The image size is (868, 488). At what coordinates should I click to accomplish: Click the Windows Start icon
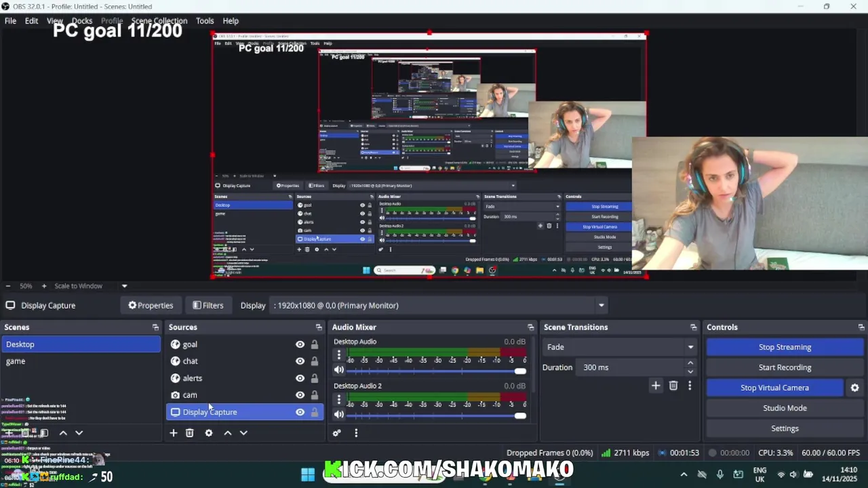coord(308,474)
